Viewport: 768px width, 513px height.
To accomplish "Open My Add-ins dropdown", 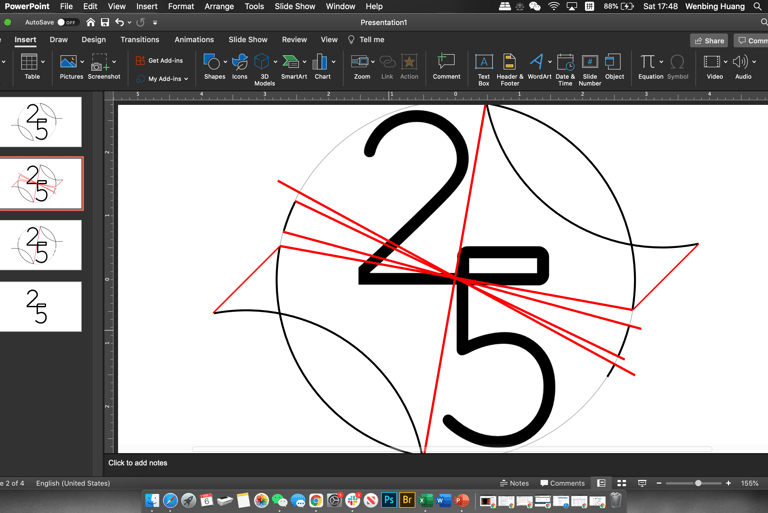I will [x=162, y=78].
